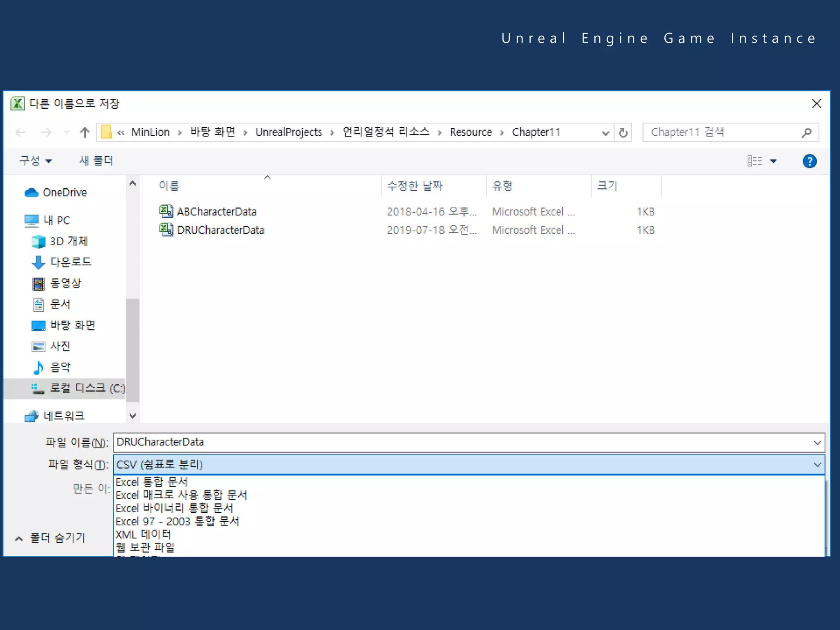
Task: Open the file name history dropdown arrow
Action: point(817,443)
